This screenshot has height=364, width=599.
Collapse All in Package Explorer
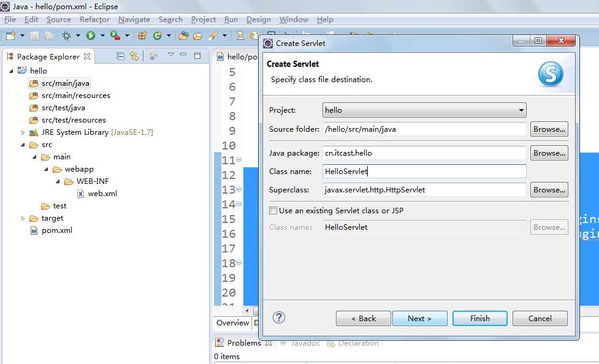(120, 56)
